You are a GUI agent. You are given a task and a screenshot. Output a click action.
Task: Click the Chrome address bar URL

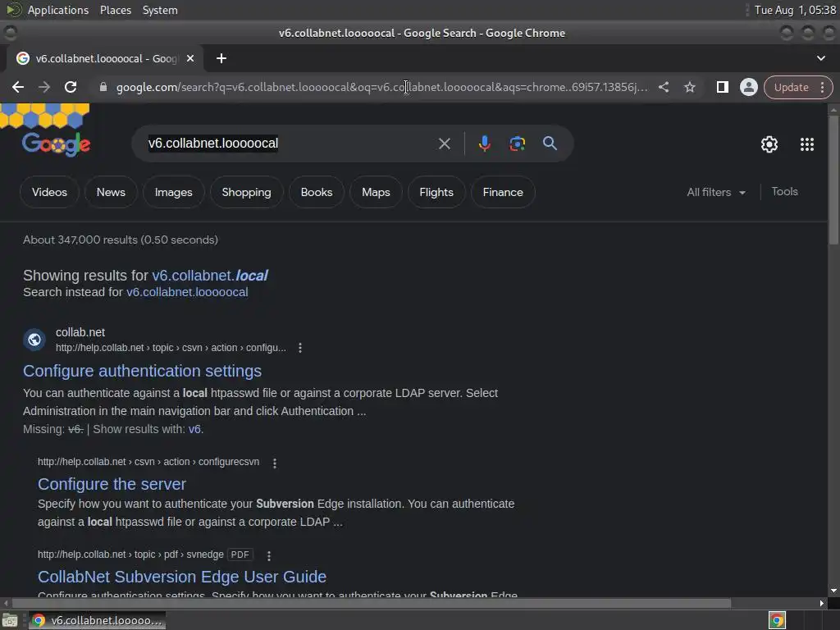[381, 87]
